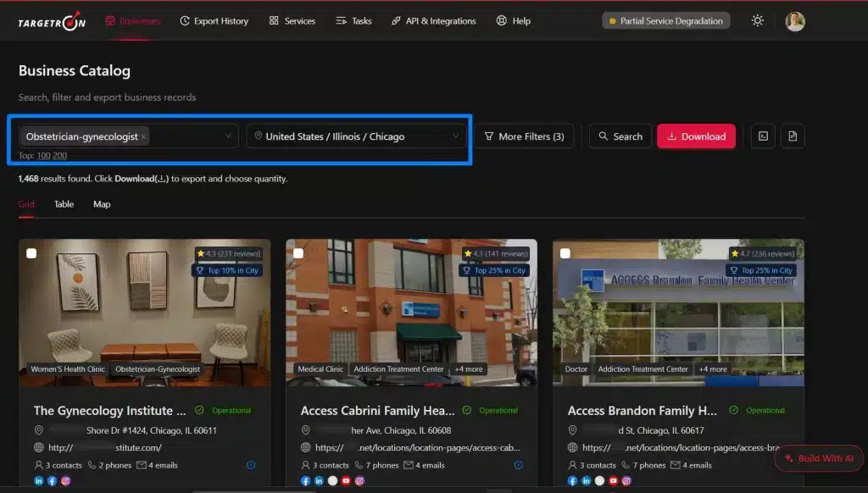Screen dimensions: 868x493
Task: Check the Access Brandon Family Health card
Action: tap(565, 253)
